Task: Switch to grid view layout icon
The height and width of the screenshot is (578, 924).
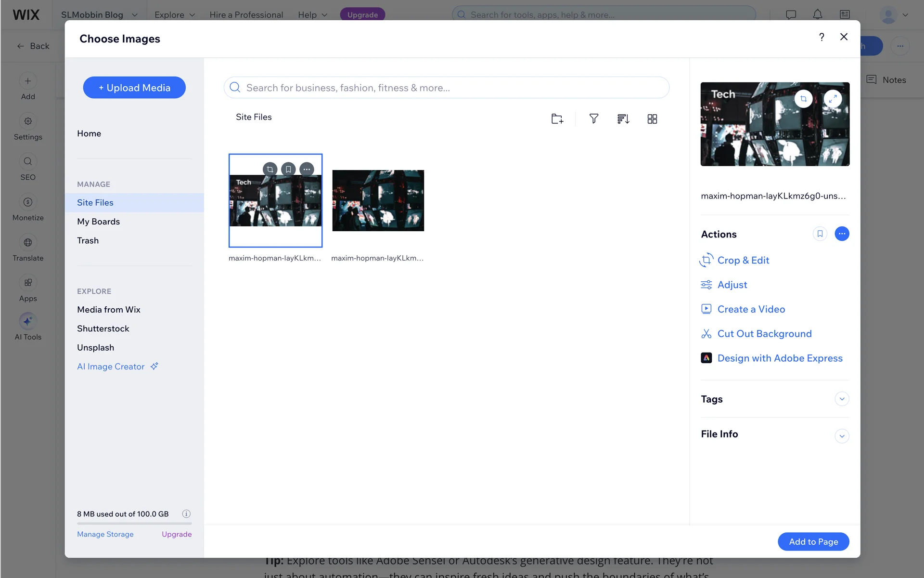Action: [652, 118]
